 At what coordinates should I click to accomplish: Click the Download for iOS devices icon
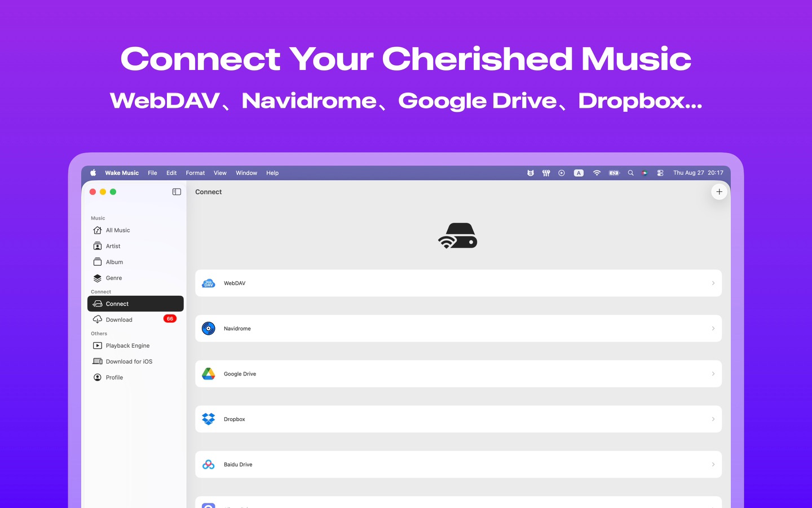tap(98, 361)
